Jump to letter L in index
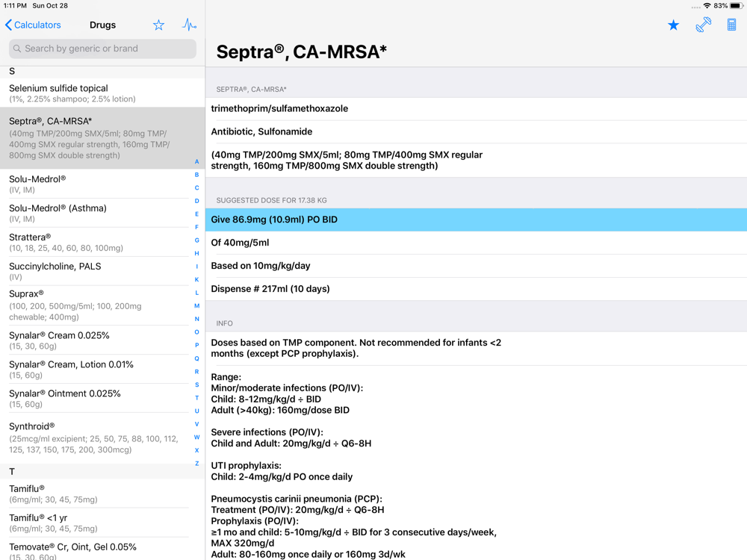Screen dimensions: 747x560 click(196, 293)
